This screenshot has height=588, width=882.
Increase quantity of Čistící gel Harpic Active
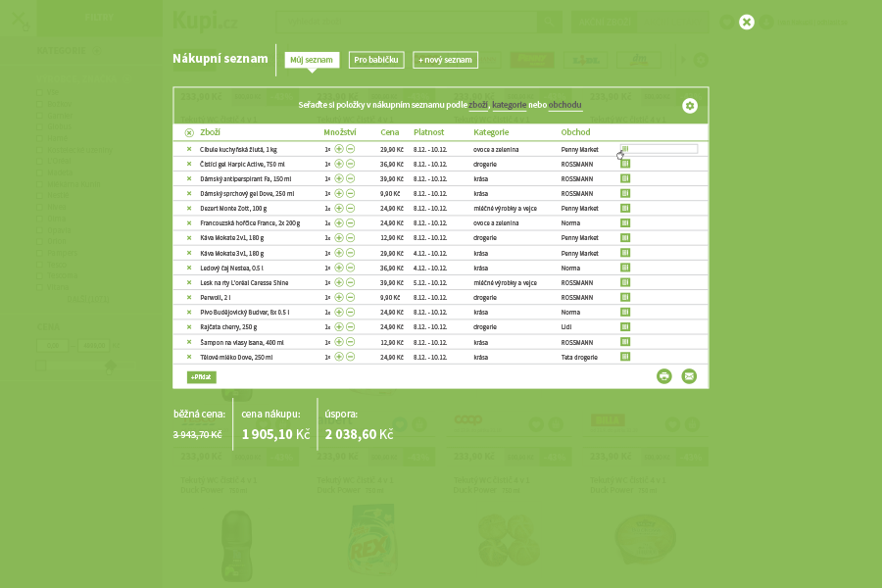click(339, 164)
